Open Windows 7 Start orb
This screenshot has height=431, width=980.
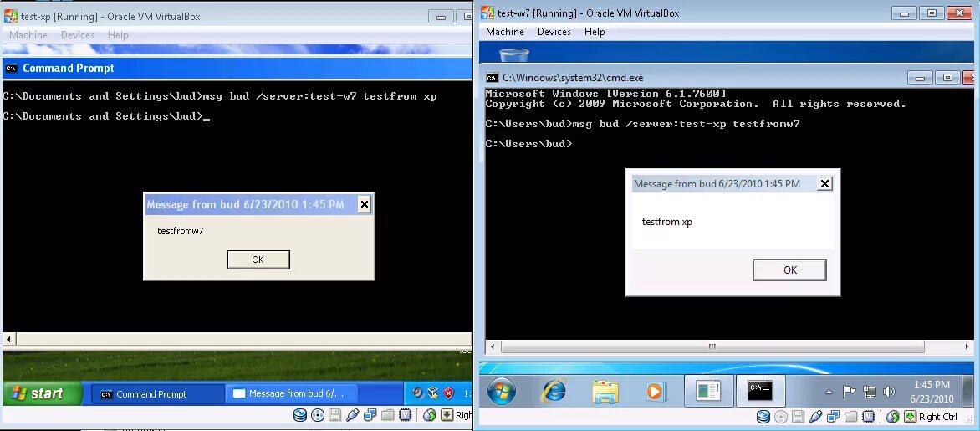tap(501, 392)
